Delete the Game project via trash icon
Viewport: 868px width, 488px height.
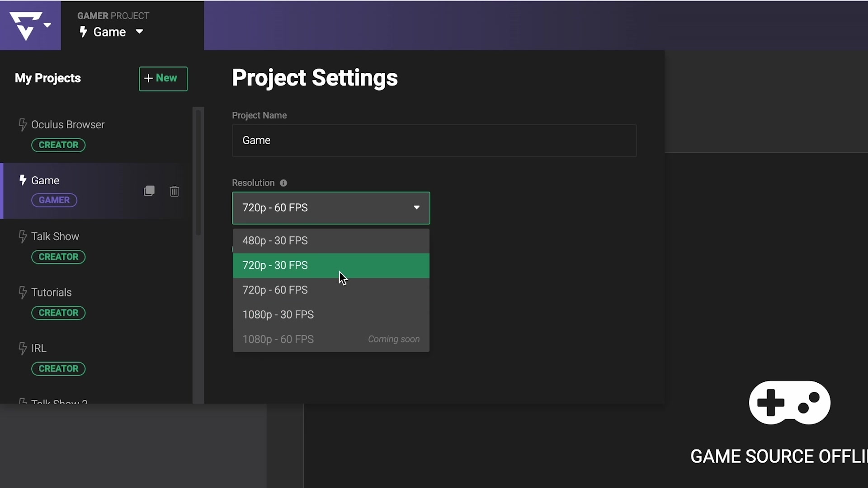[175, 191]
